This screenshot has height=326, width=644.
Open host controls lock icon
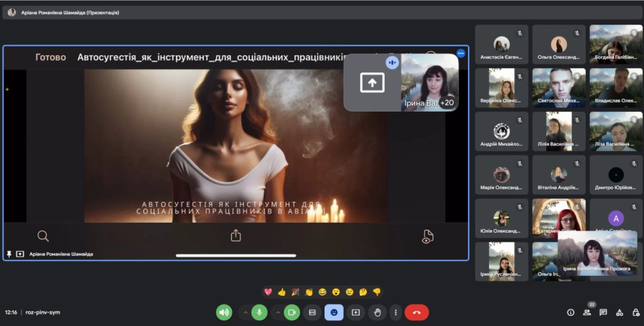[x=634, y=312]
